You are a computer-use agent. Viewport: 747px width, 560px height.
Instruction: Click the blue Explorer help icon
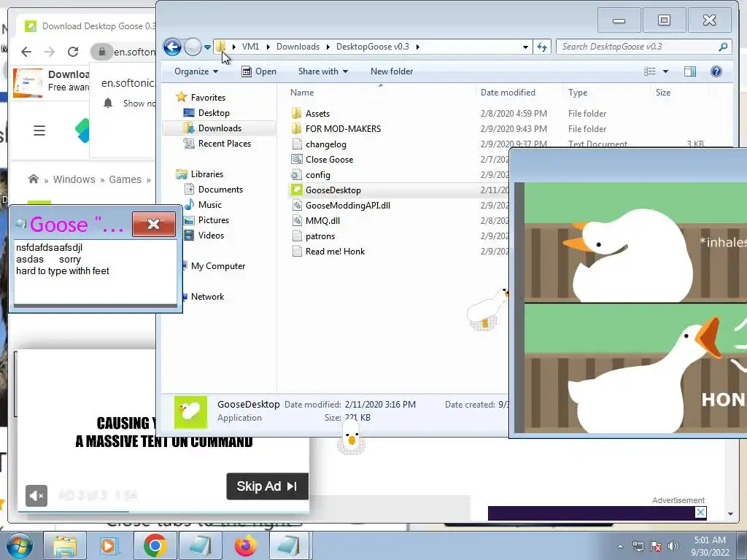coord(716,71)
